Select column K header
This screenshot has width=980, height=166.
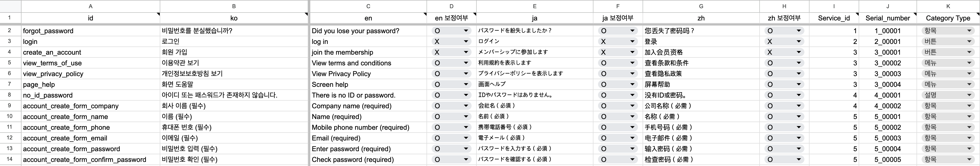(x=948, y=6)
